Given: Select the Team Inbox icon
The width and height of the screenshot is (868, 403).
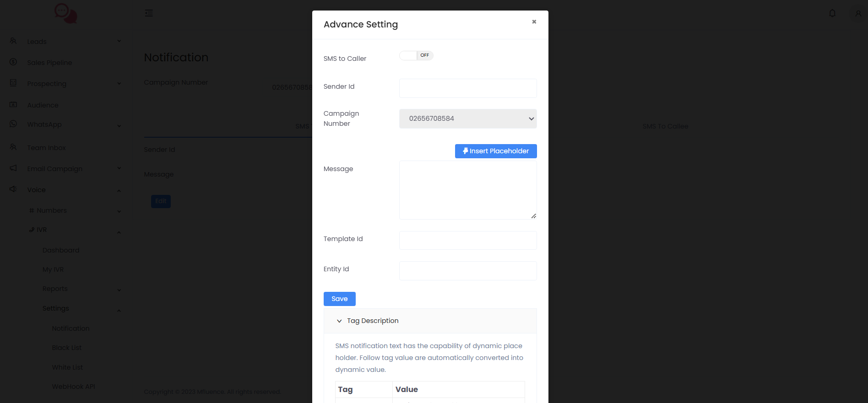Looking at the screenshot, I should pyautogui.click(x=13, y=147).
